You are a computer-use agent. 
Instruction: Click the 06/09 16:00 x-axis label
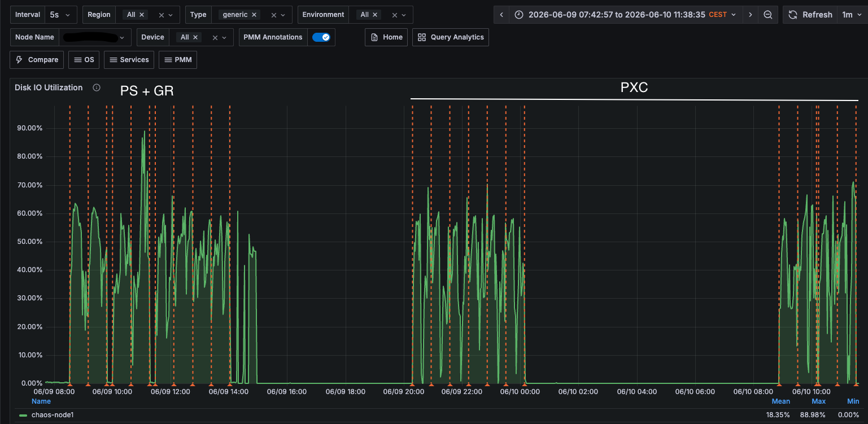[287, 391]
